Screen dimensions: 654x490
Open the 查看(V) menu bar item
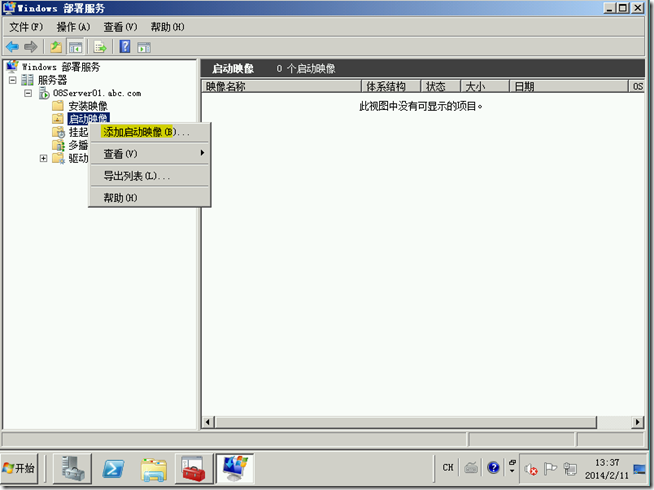tap(120, 27)
